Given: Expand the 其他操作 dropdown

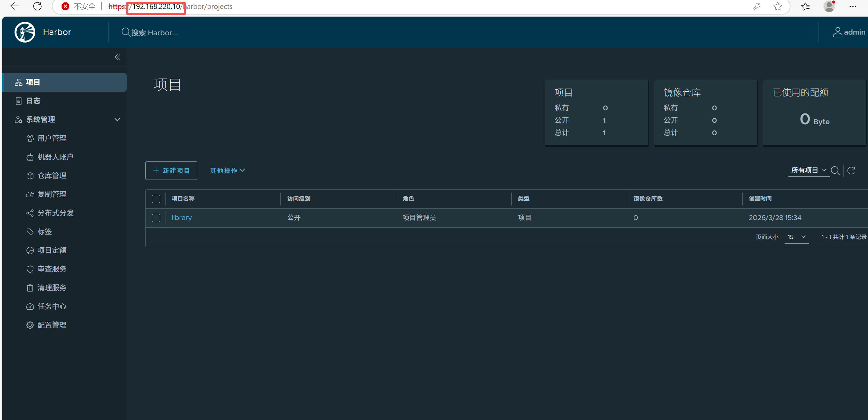Looking at the screenshot, I should 227,171.
